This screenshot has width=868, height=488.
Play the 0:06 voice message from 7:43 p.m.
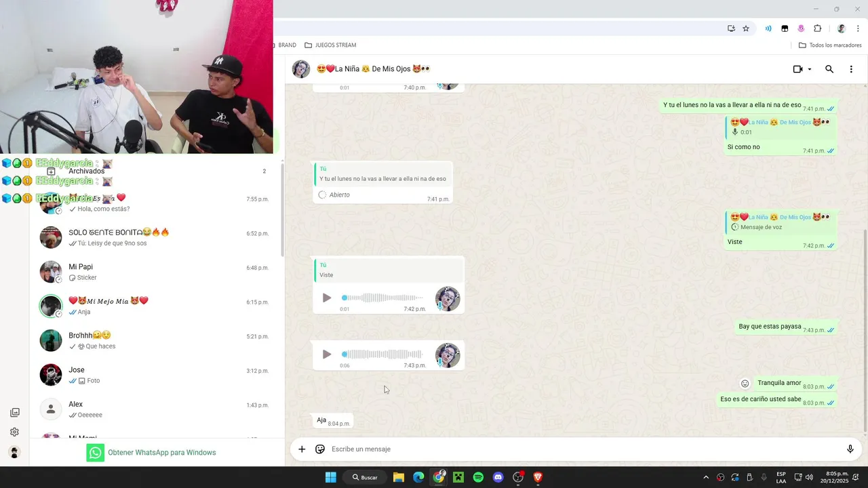pos(326,354)
